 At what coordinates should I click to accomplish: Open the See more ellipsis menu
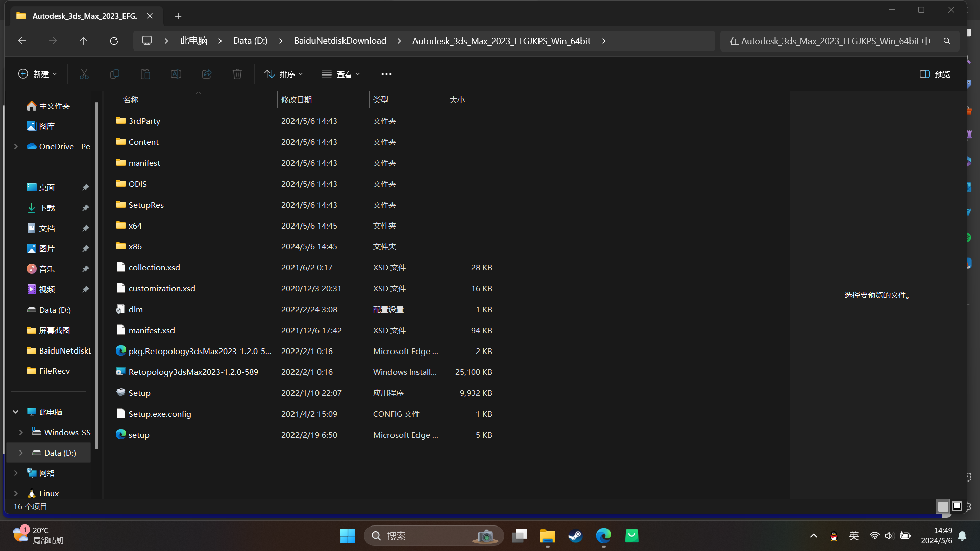pyautogui.click(x=386, y=74)
